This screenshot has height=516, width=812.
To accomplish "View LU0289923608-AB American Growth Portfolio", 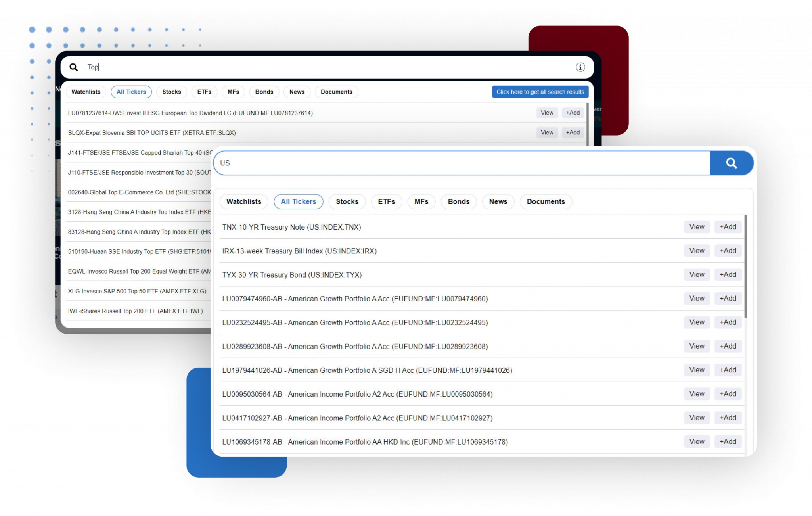I will click(697, 346).
